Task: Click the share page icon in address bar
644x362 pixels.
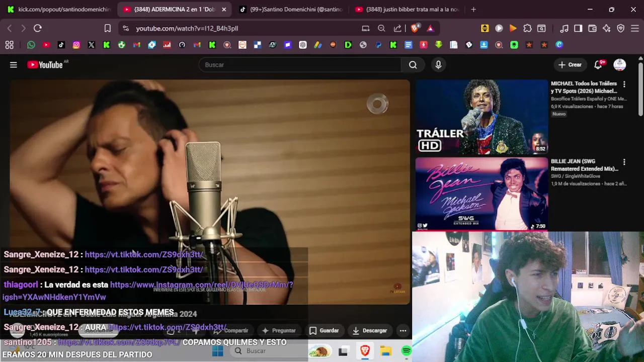Action: [397, 28]
